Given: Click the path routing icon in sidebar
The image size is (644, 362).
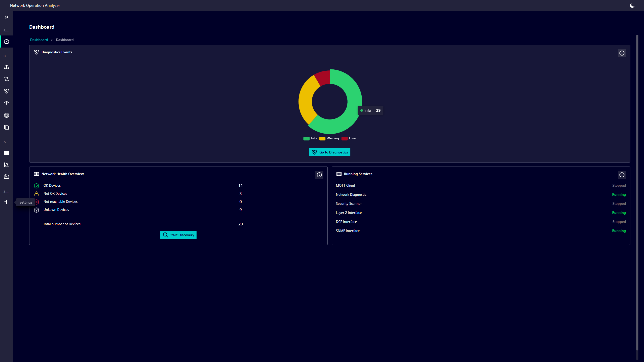Looking at the screenshot, I should pyautogui.click(x=7, y=79).
